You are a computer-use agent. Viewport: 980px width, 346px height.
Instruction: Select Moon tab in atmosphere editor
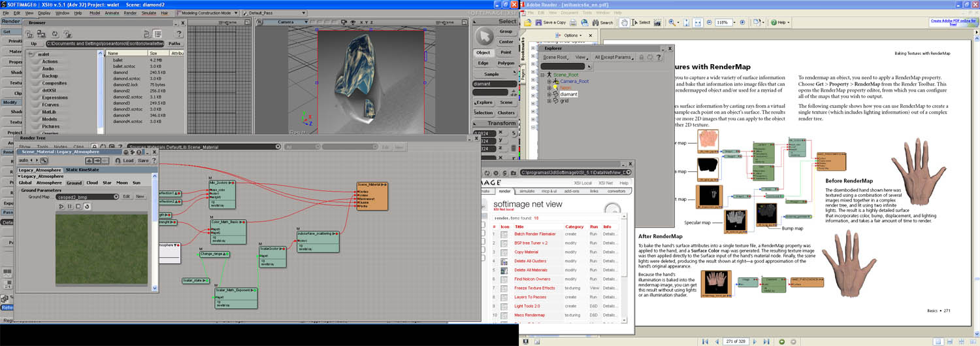click(x=122, y=183)
